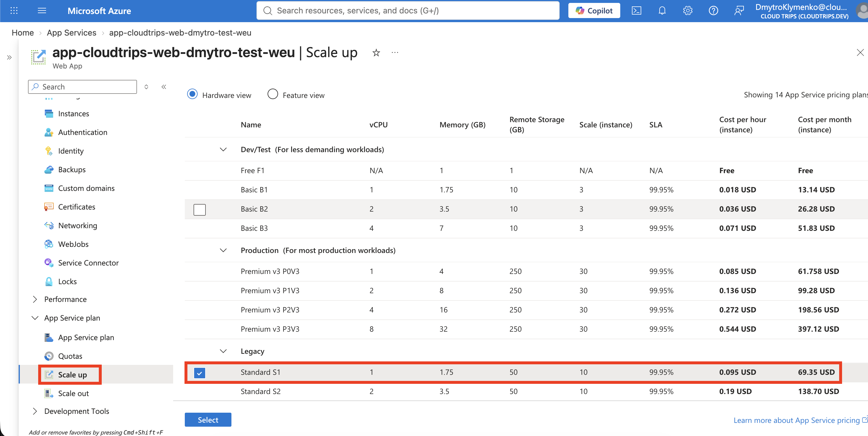Viewport: 868px width, 436px height.
Task: Open app-cloudtrips-web-dmytro-test-weu breadcrumb link
Action: pyautogui.click(x=180, y=33)
